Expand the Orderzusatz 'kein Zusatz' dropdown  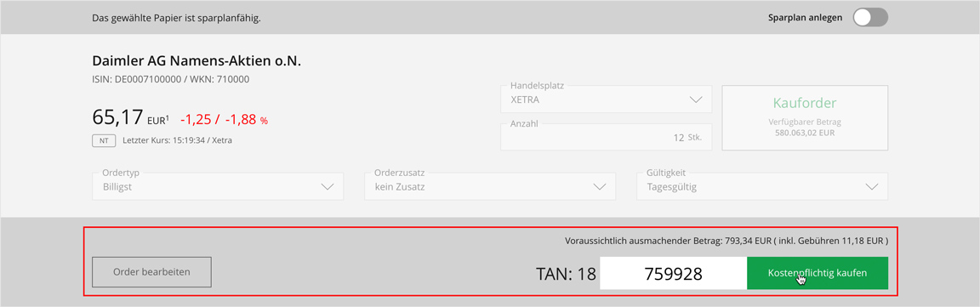[x=490, y=186]
